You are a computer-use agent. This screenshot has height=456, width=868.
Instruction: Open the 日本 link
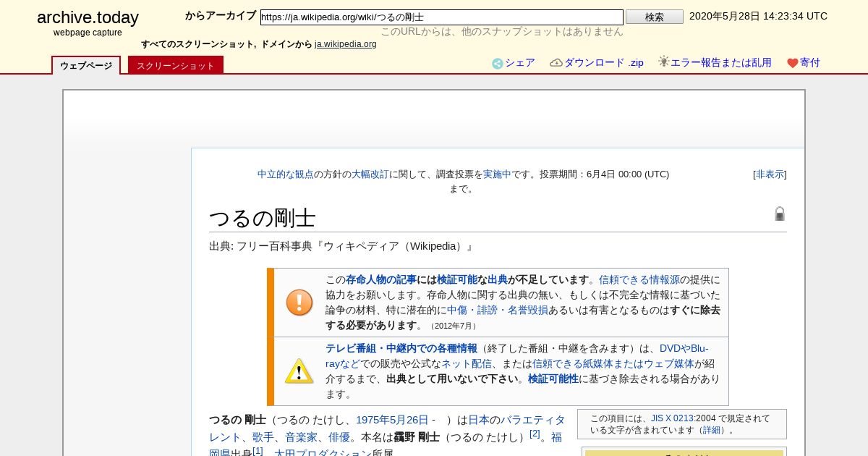(x=479, y=420)
